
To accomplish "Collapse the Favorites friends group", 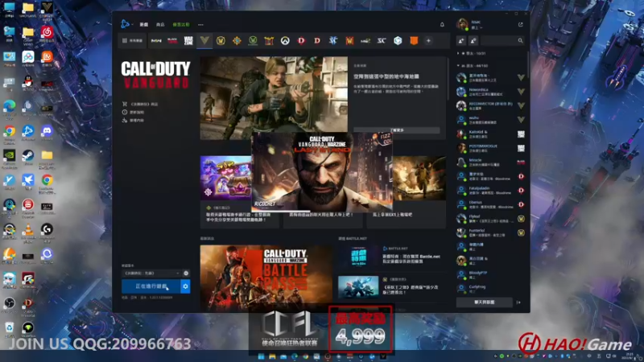I will point(472,53).
